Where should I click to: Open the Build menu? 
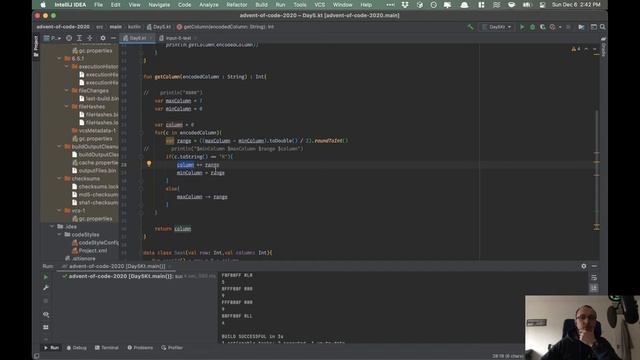[261, 5]
